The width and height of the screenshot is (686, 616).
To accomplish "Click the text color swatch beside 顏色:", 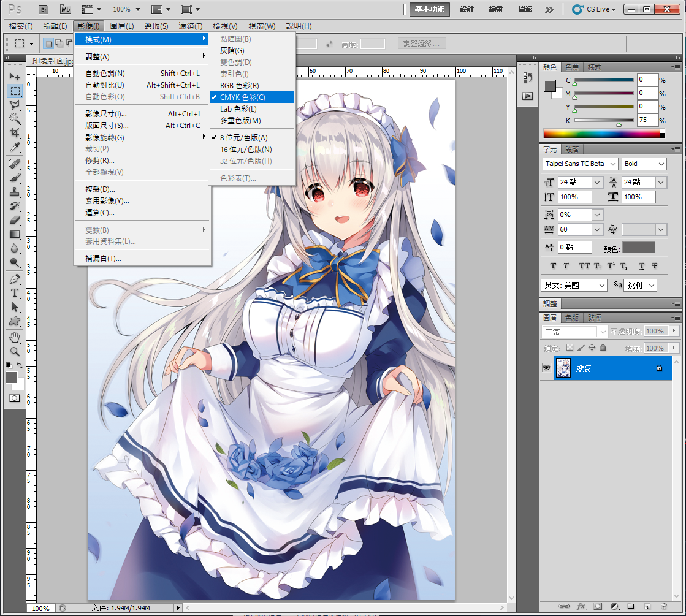I will click(x=639, y=248).
